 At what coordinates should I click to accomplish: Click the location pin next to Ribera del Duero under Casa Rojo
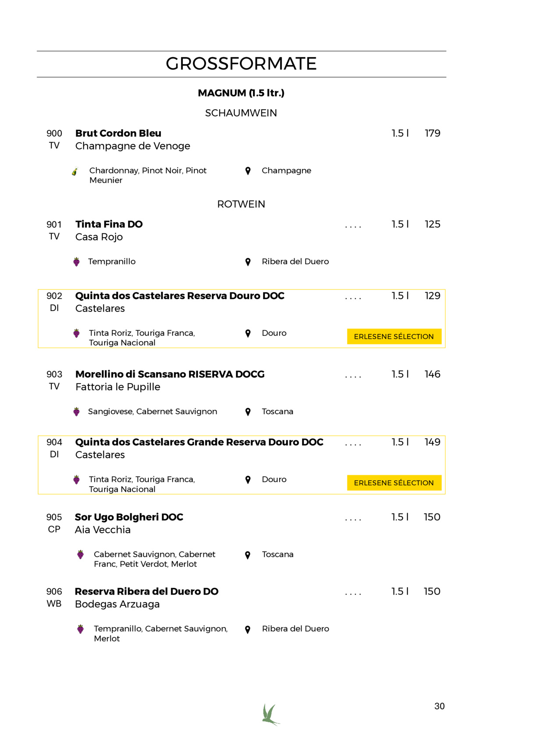pyautogui.click(x=248, y=262)
